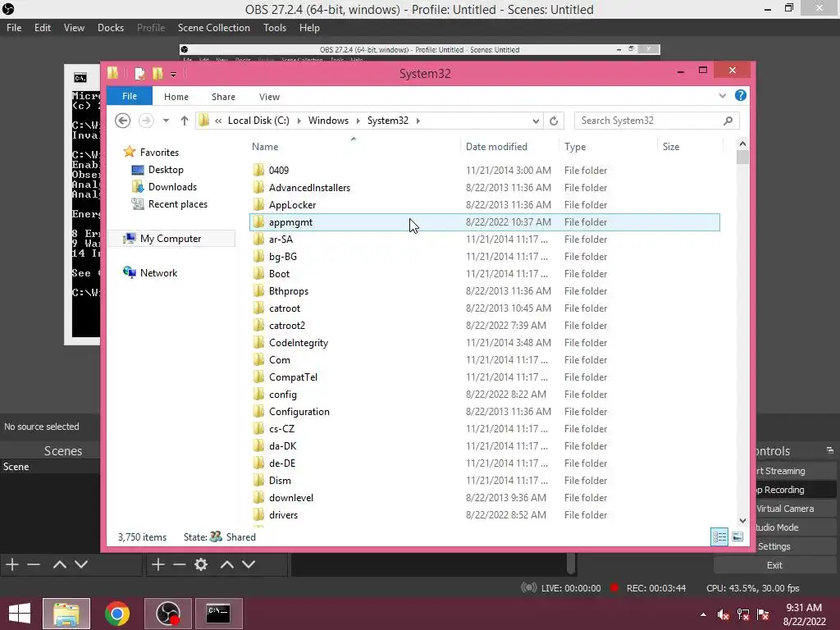Switch to large thumbnails view layout
840x630 pixels.
737,536
